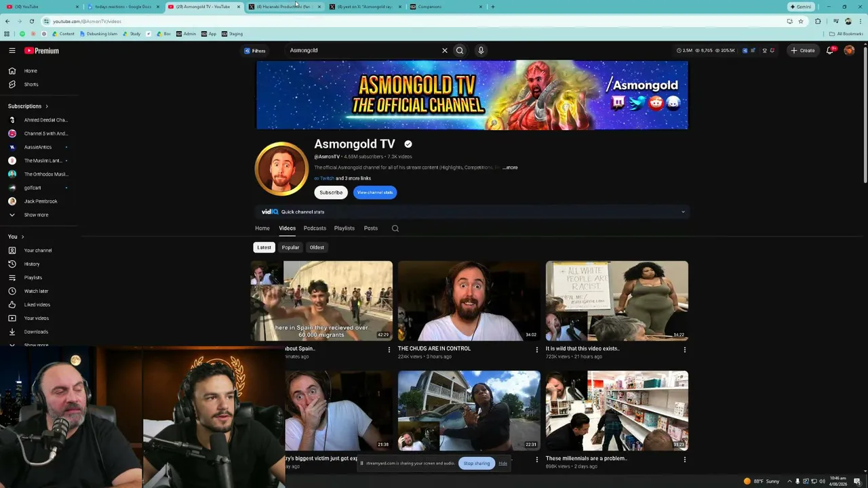Click the page vertical scrollbar
Screen dimensions: 868x488
coord(865,115)
